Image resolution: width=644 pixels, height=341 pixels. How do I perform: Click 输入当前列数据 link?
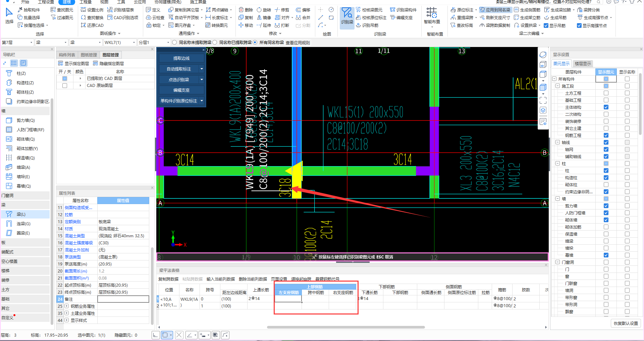click(x=221, y=279)
